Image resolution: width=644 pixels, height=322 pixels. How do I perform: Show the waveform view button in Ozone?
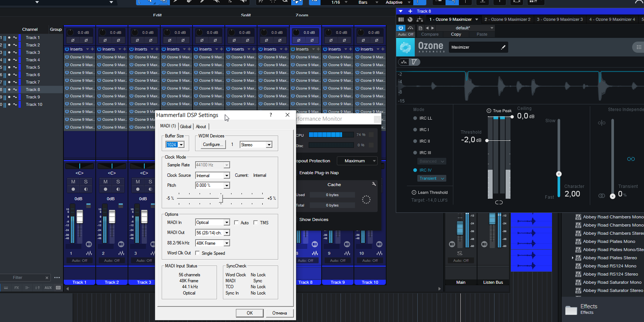pos(404,62)
